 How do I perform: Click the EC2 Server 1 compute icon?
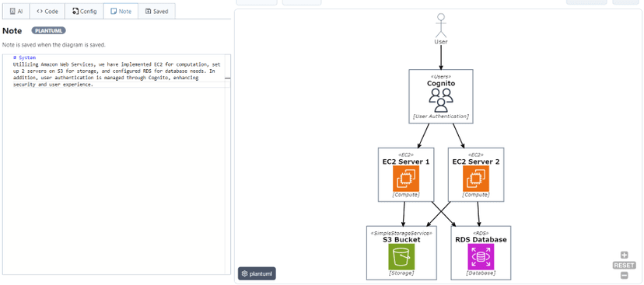pos(406,179)
